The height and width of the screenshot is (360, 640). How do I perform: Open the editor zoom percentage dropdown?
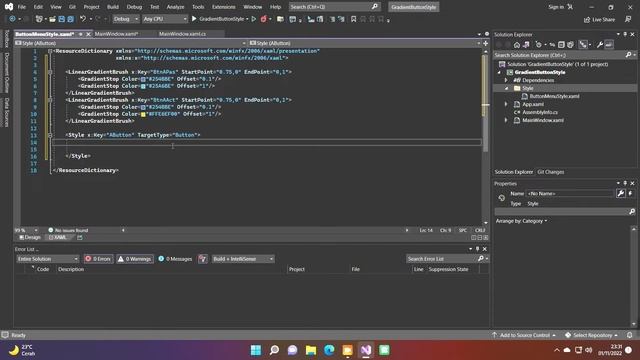[36, 230]
